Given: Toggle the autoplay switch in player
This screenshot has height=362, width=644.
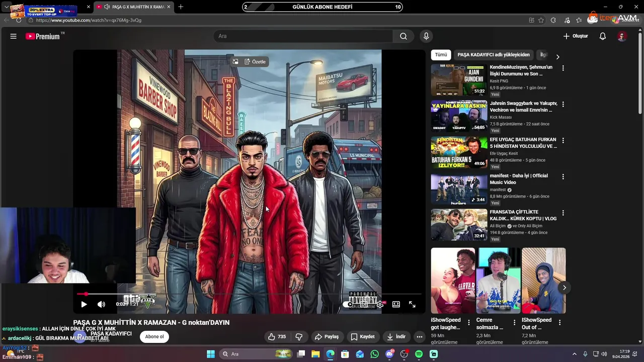Looking at the screenshot, I should pos(348,304).
